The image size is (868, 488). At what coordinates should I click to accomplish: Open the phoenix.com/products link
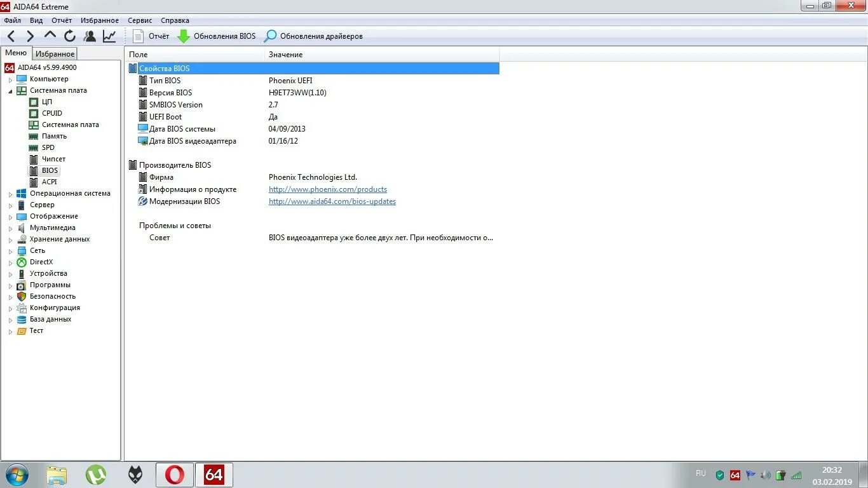(327, 189)
